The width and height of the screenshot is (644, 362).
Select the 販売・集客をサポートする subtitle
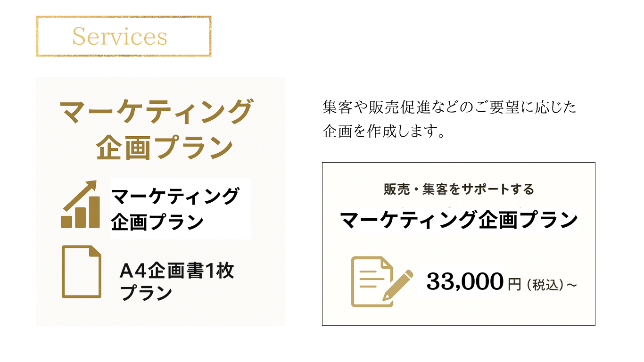tap(459, 189)
